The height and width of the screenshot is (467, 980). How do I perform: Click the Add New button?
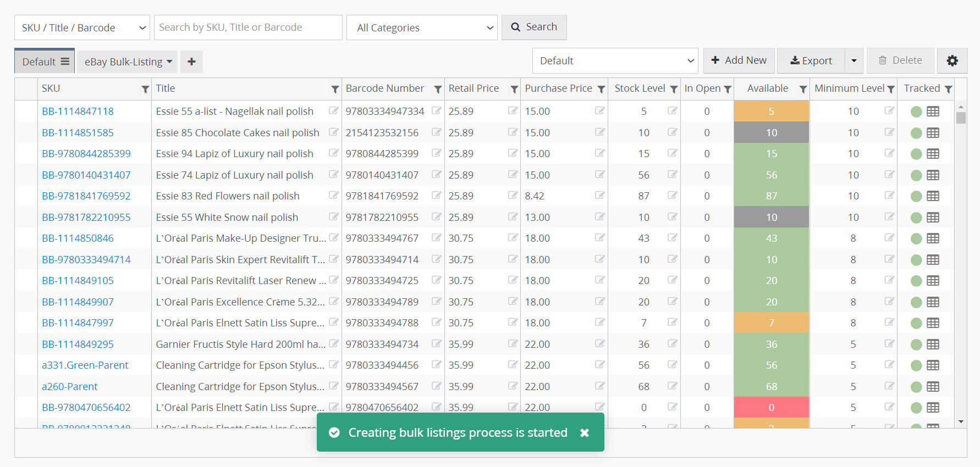click(739, 61)
